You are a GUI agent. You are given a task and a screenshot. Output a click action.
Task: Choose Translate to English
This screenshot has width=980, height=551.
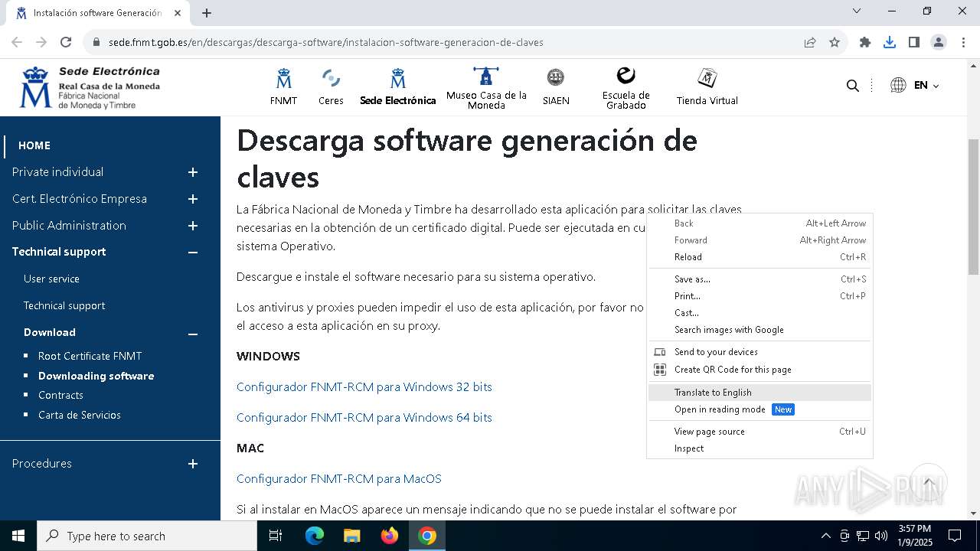(x=759, y=393)
